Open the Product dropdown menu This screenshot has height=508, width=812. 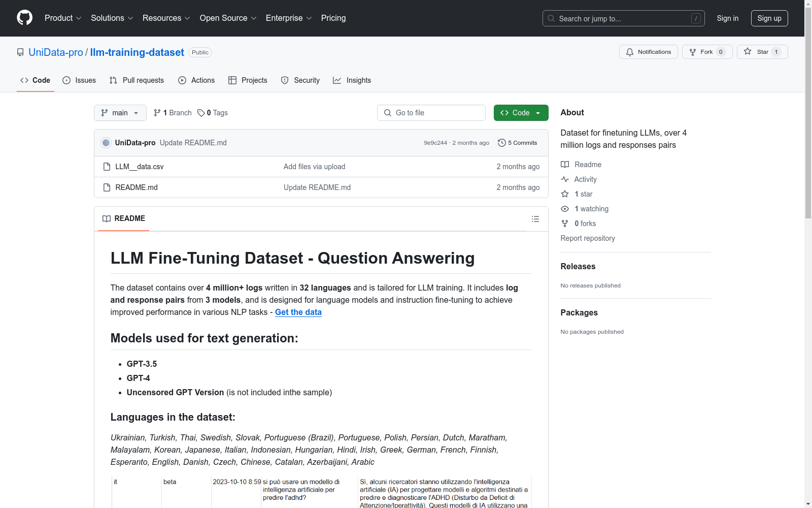(63, 18)
